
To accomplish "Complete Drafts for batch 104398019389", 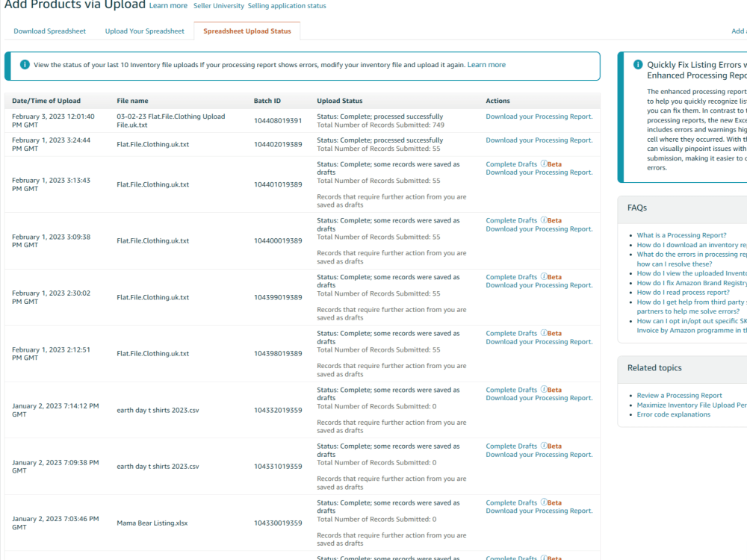I will point(511,333).
